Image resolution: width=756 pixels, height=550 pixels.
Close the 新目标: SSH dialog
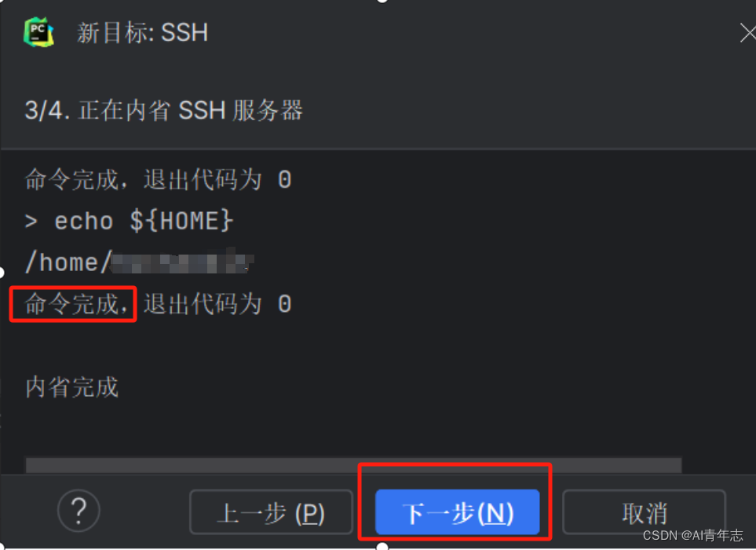[x=748, y=33]
